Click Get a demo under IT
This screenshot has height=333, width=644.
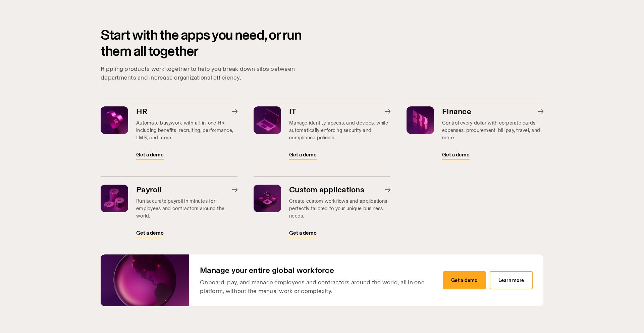[x=303, y=155]
